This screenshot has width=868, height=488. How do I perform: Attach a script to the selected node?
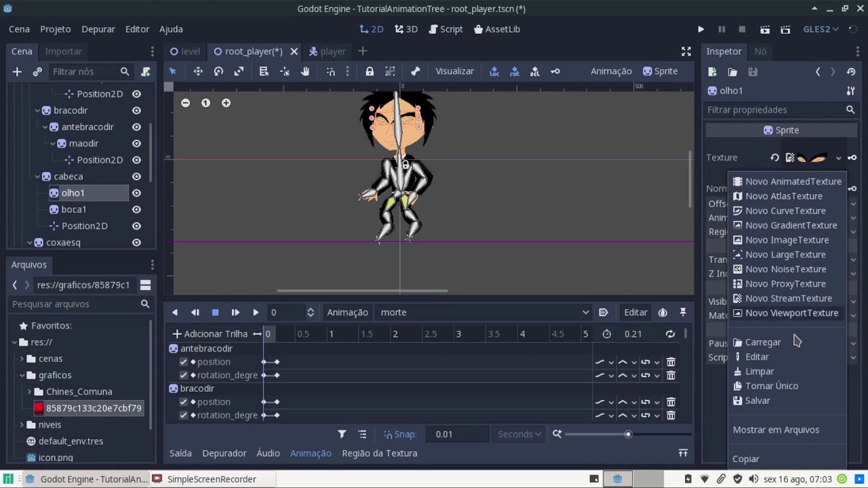(x=146, y=71)
